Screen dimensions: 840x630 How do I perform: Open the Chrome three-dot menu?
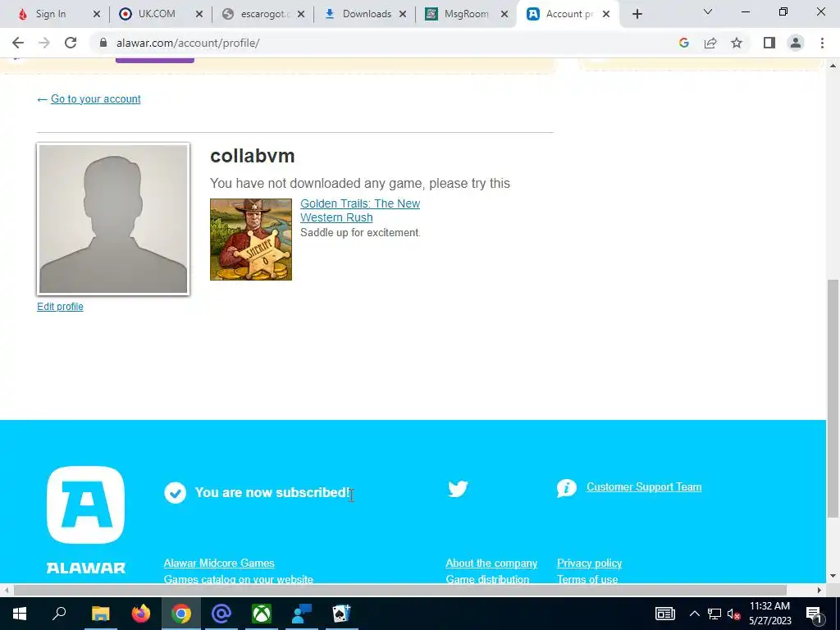coord(822,43)
